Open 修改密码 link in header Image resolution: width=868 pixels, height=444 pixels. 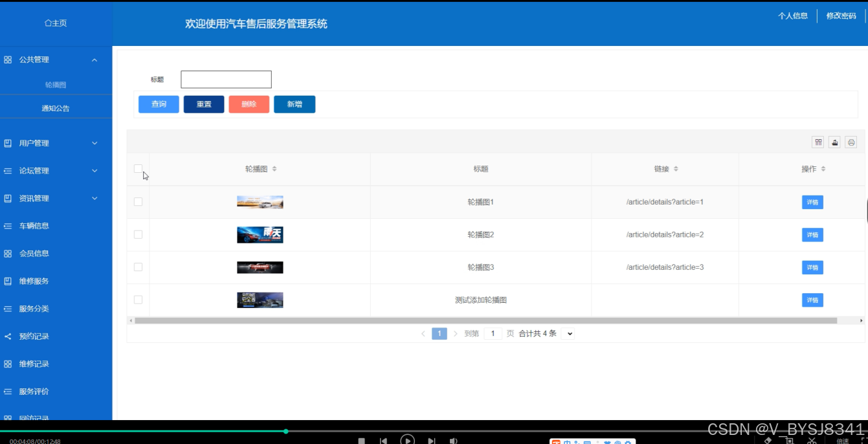point(841,16)
